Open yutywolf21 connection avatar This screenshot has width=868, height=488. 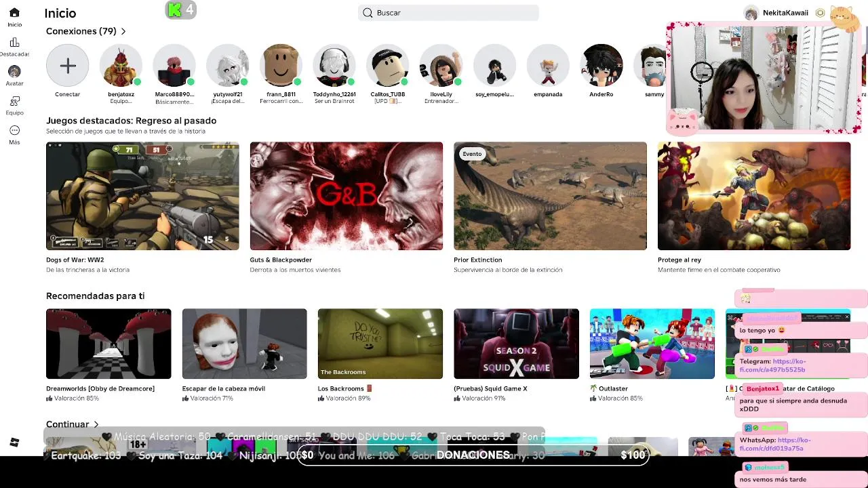pos(227,66)
